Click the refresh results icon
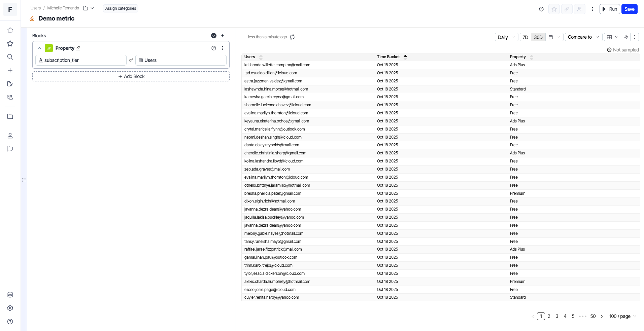644x331 pixels. pyautogui.click(x=292, y=37)
